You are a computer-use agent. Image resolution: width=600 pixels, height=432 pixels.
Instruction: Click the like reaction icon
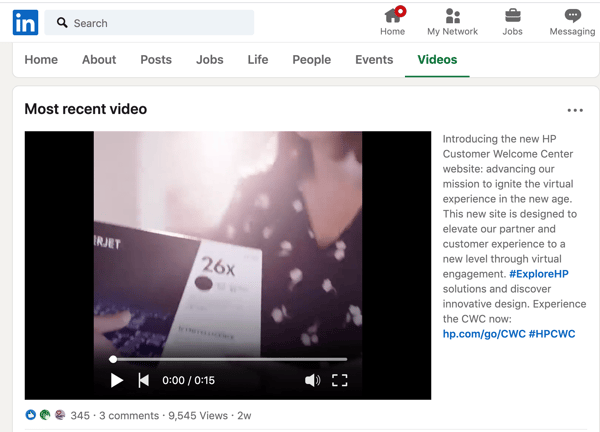tap(31, 415)
